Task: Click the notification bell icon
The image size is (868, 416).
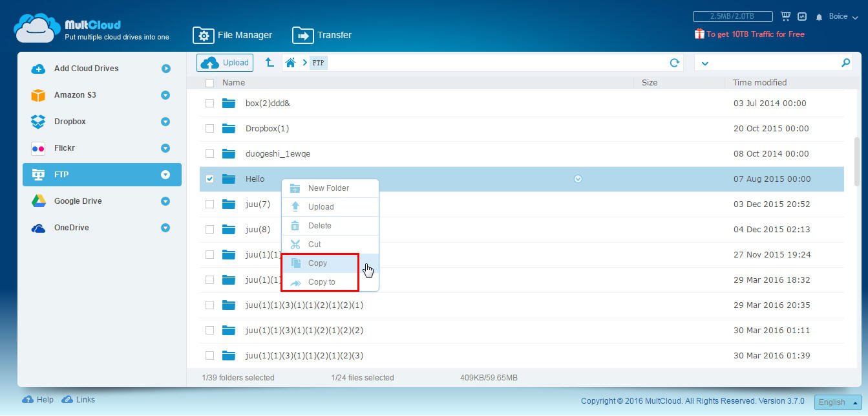Action: (819, 17)
